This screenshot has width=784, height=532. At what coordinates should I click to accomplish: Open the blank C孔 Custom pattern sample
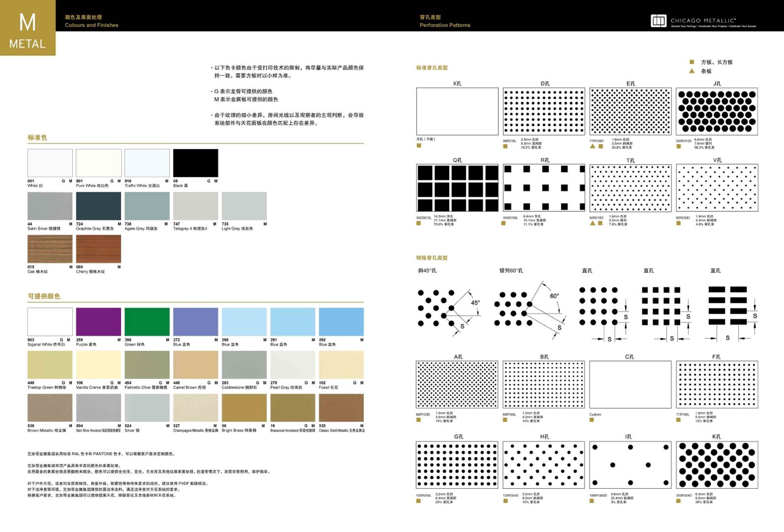click(630, 384)
